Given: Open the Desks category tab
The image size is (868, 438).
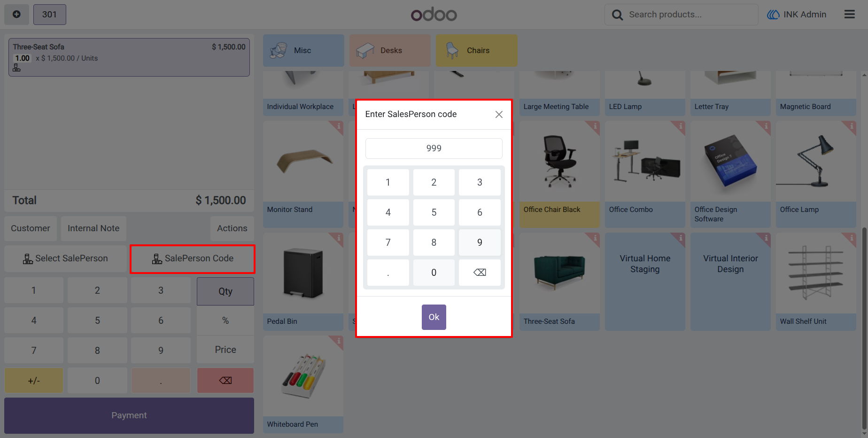Looking at the screenshot, I should point(390,50).
